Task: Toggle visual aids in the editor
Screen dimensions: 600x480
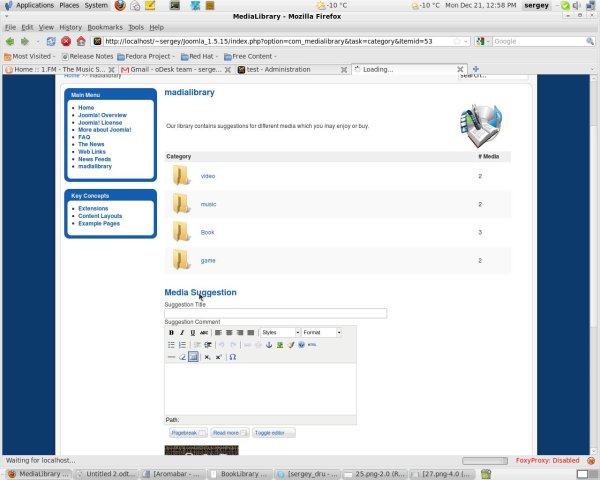Action: point(193,357)
